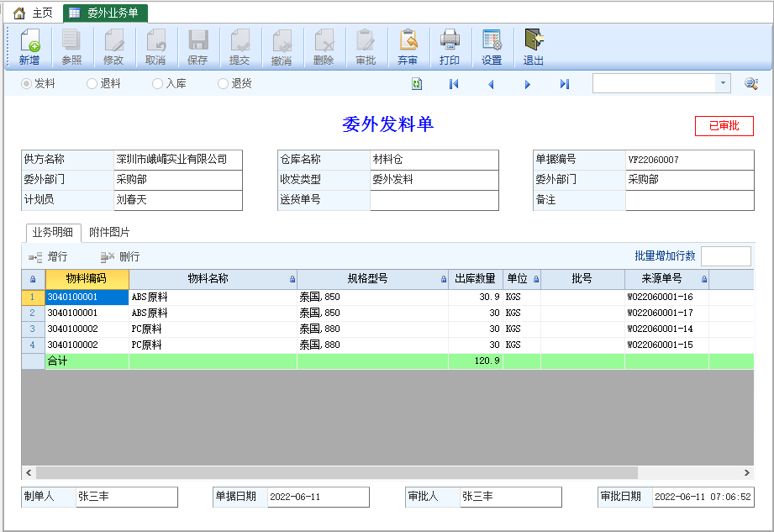Click lock icon in grid corner header
This screenshot has width=774, height=532.
point(33,279)
